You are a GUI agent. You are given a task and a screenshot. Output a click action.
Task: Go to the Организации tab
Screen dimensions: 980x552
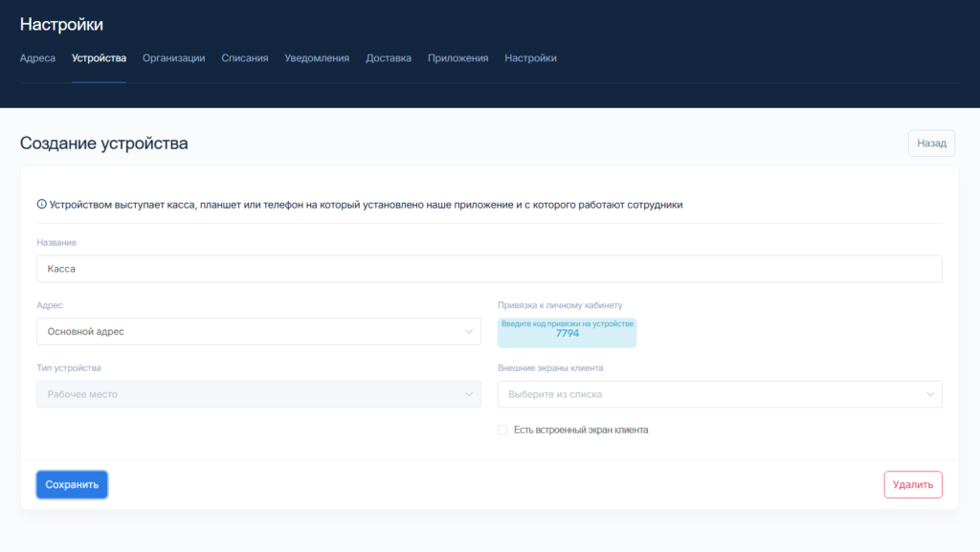coord(173,58)
